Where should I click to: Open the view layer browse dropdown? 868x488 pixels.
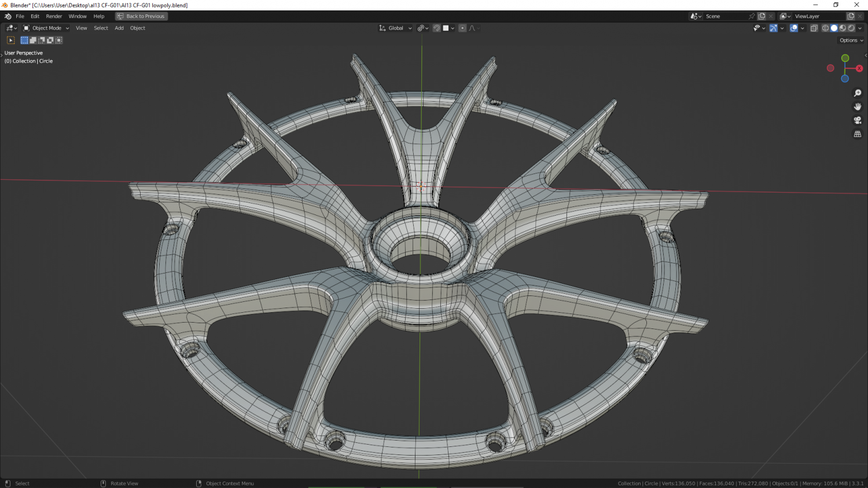(785, 16)
